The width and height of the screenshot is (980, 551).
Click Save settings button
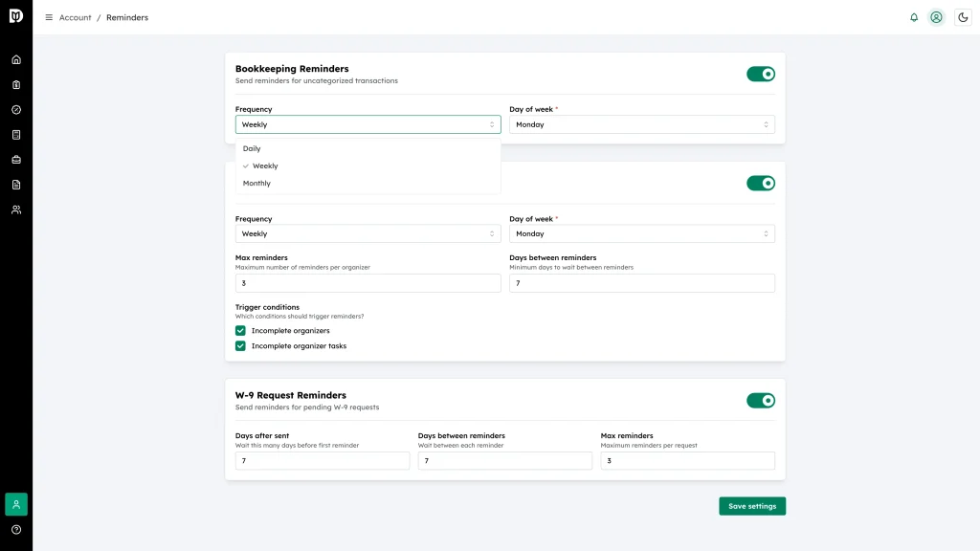point(752,506)
